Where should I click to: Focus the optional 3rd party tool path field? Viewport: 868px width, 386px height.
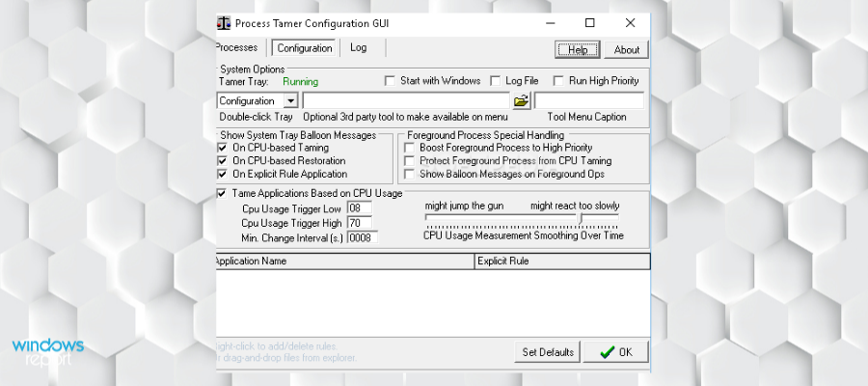point(406,100)
